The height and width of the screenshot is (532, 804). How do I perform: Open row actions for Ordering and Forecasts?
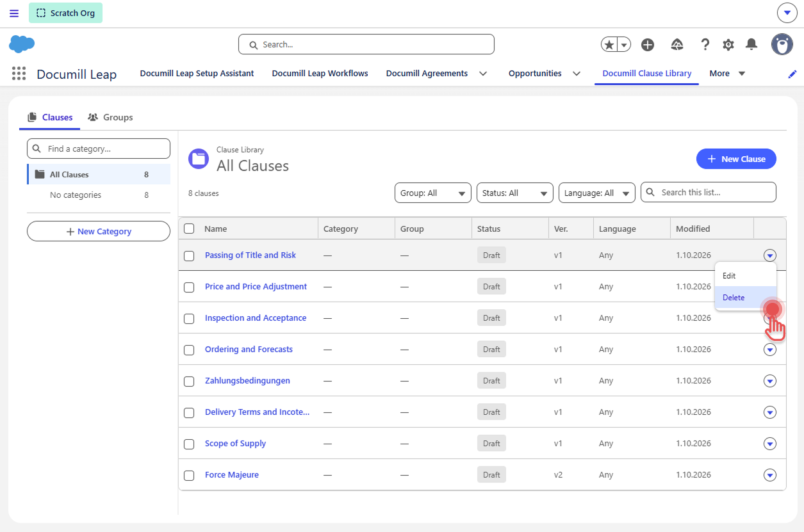770,350
